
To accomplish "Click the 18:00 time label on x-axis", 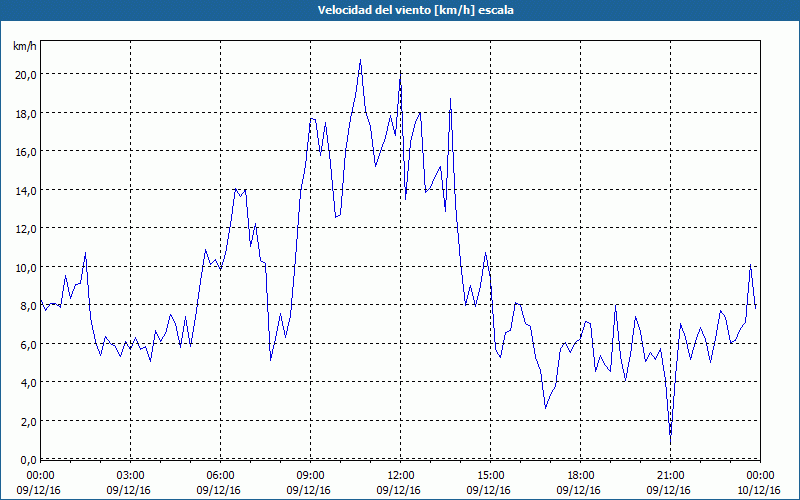I will click(x=581, y=476).
